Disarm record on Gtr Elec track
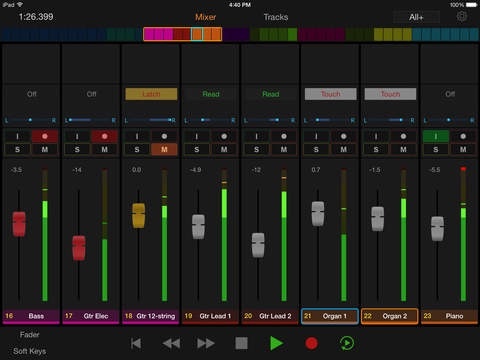Image resolution: width=480 pixels, height=360 pixels. pyautogui.click(x=104, y=136)
